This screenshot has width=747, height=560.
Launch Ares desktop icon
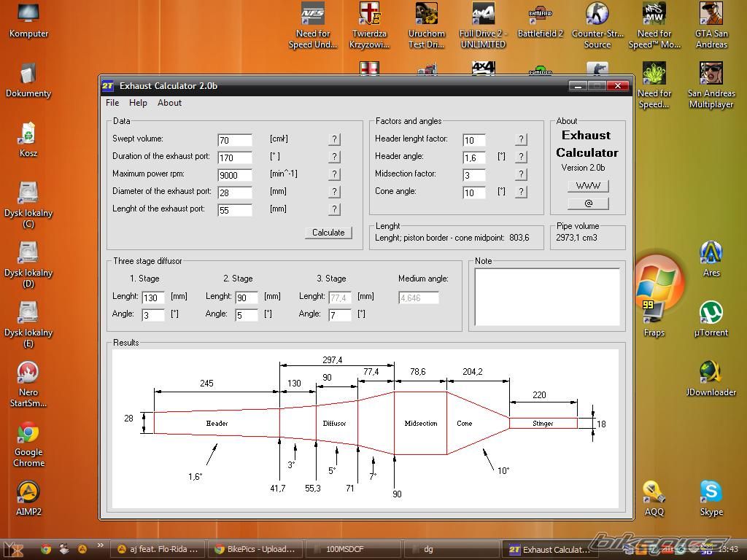coord(711,260)
